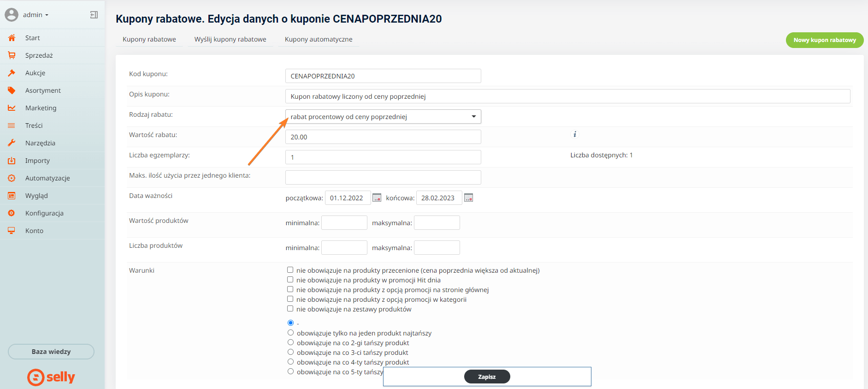
Task: Open the admin user dropdown menu
Action: click(35, 15)
